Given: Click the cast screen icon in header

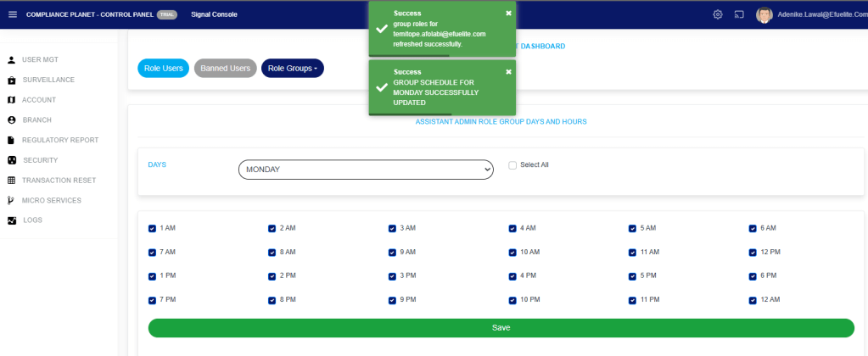Looking at the screenshot, I should click(739, 14).
